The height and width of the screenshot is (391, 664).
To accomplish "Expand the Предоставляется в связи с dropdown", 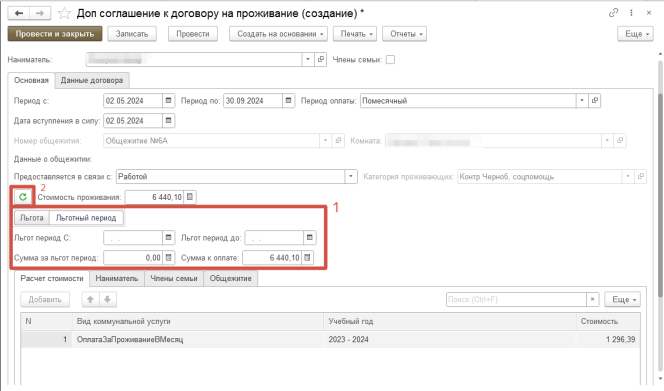I will (351, 176).
